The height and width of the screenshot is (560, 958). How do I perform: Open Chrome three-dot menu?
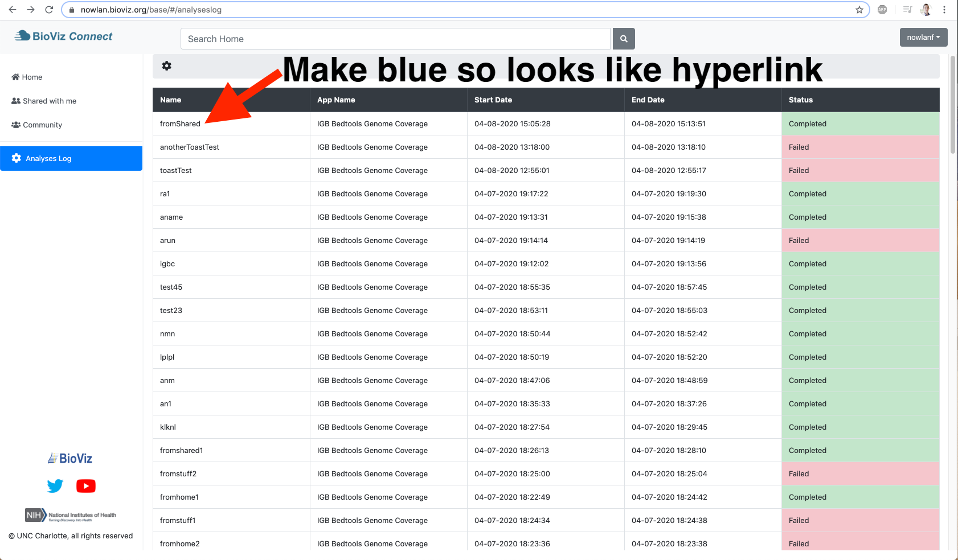pos(944,10)
